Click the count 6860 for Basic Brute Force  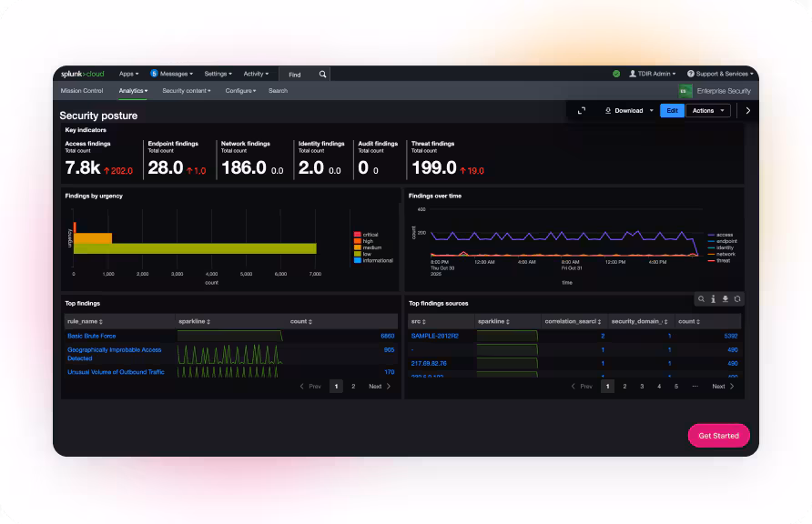(x=388, y=337)
